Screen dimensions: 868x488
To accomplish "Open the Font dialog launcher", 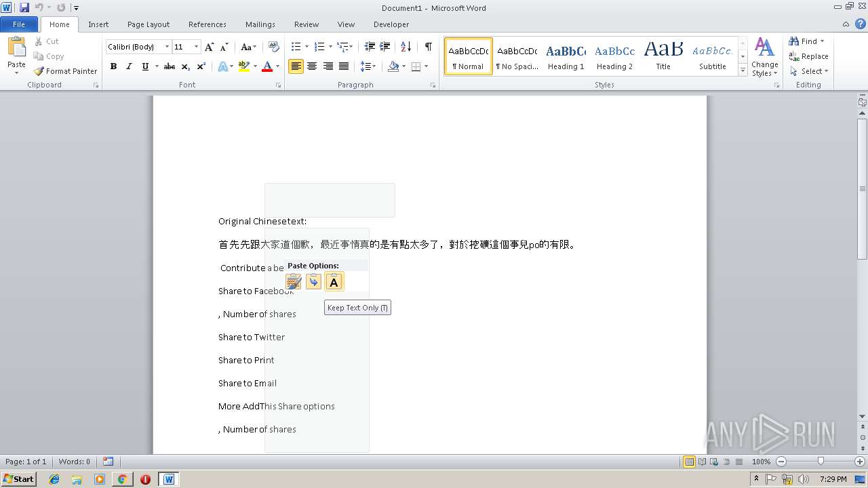I will (x=278, y=85).
